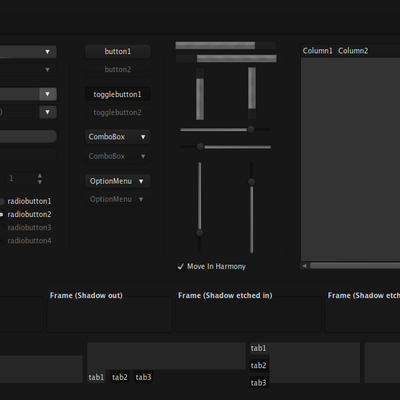Viewport: 400px width, 400px height.
Task: Click the second horizontal progress bar
Action: pyautogui.click(x=226, y=59)
